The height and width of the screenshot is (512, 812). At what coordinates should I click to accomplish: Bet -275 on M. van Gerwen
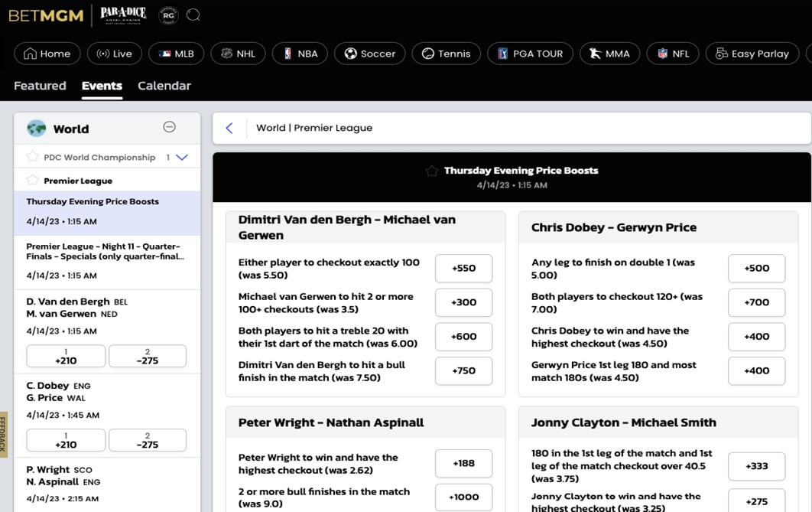(x=148, y=356)
